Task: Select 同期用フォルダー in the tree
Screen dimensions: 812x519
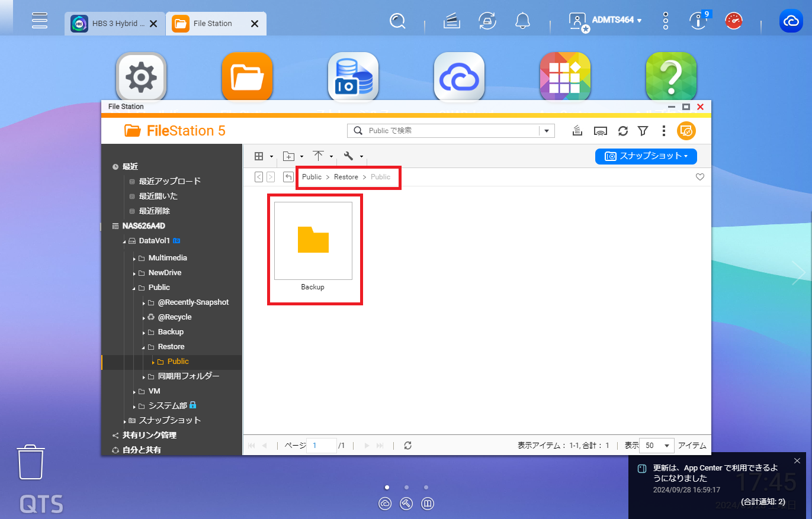Action: point(188,376)
